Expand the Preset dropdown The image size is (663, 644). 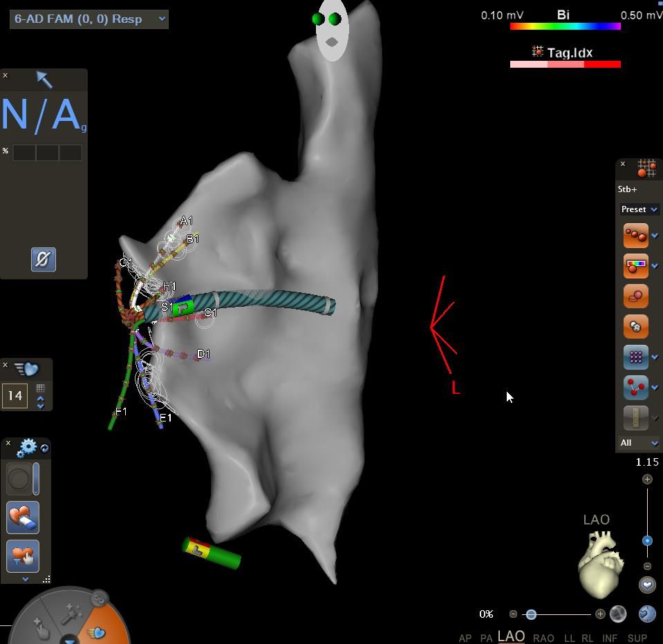tap(639, 209)
